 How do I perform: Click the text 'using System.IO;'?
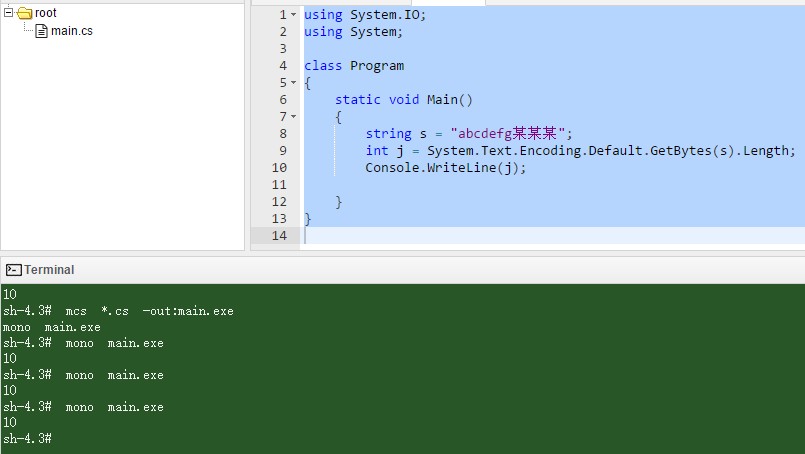point(365,15)
